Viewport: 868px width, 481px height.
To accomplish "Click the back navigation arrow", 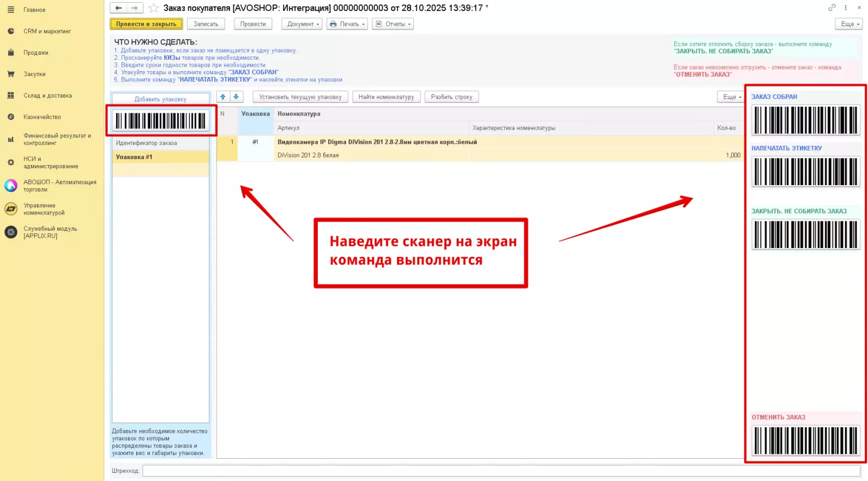I will click(x=118, y=8).
